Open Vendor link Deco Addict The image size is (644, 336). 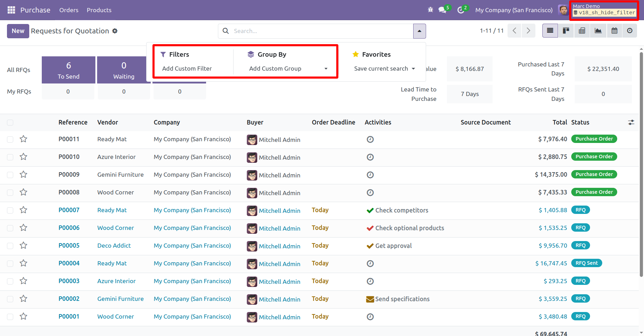[114, 246]
